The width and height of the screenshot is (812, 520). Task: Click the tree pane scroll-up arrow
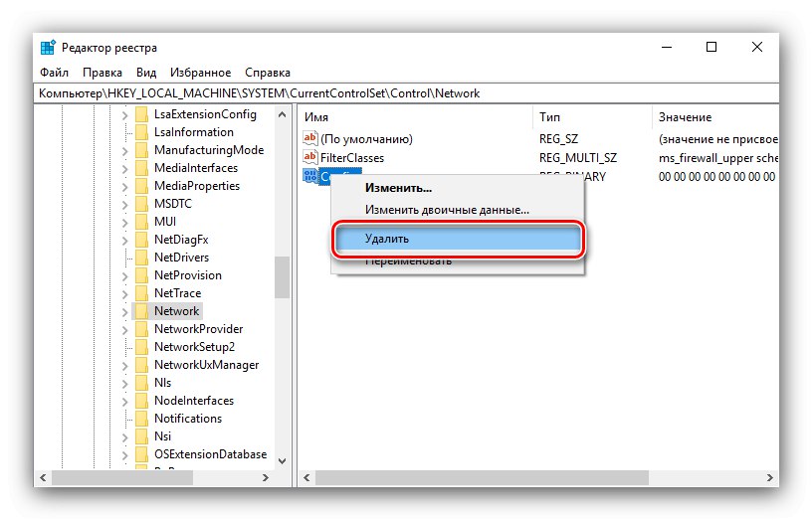[283, 114]
